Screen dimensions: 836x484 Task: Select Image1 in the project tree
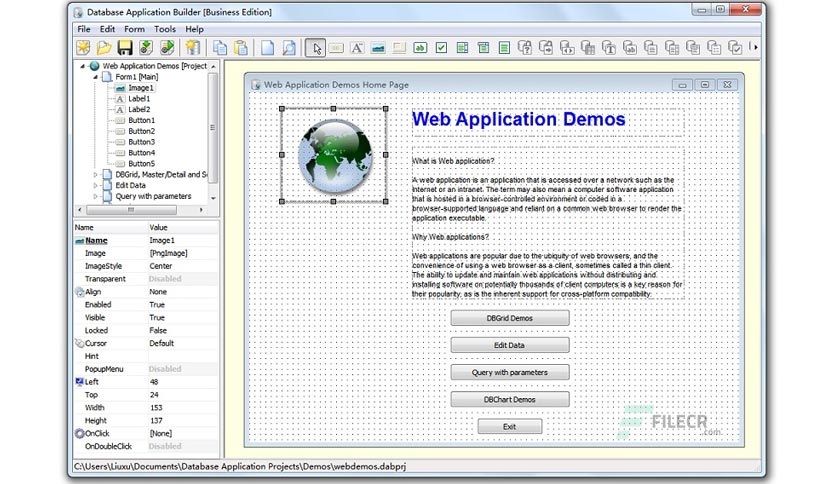pos(141,88)
